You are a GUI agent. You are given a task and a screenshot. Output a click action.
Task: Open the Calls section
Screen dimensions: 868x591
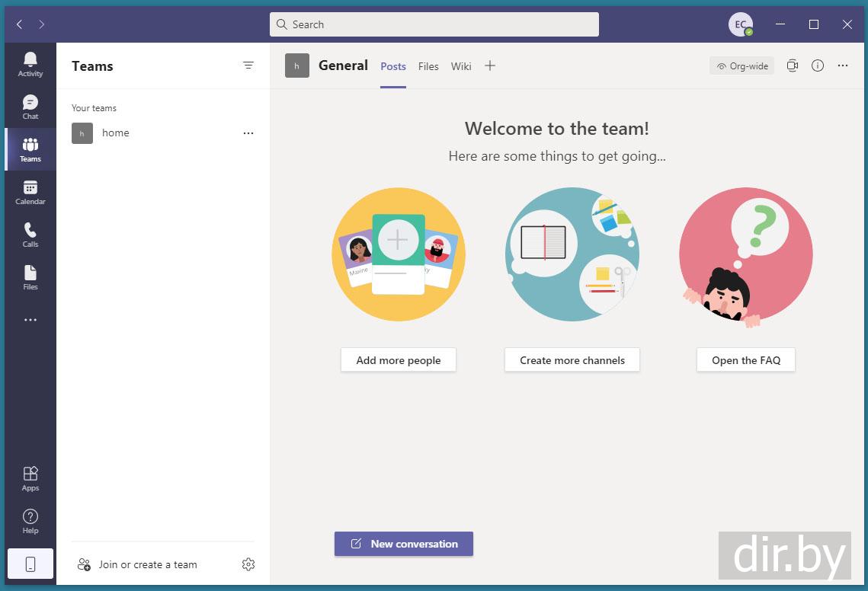coord(30,235)
